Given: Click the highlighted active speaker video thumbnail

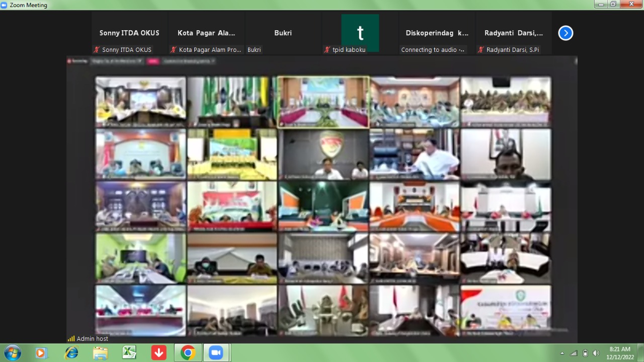Looking at the screenshot, I should click(x=323, y=102).
